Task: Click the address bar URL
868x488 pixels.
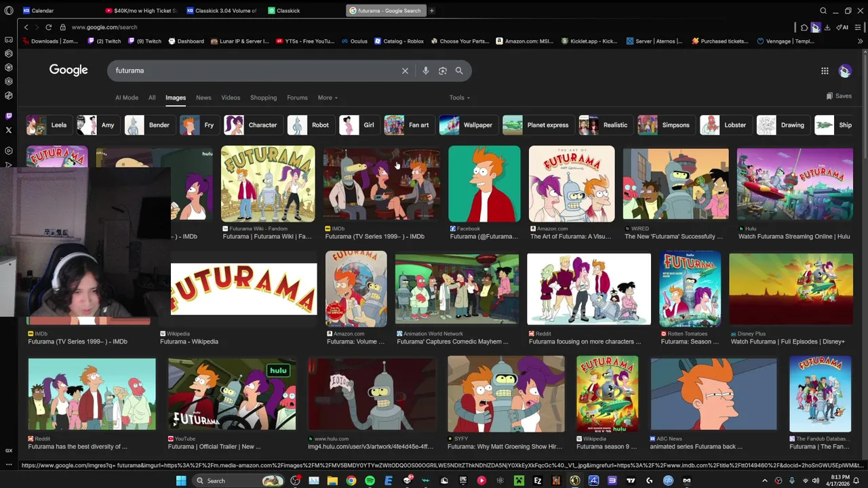Action: click(x=104, y=27)
